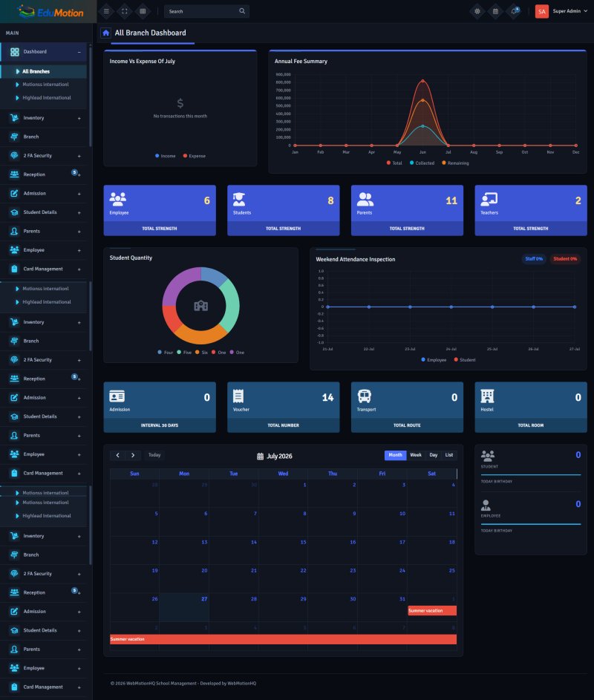594x700 pixels.
Task: Click the student birthday group icon
Action: tap(488, 456)
